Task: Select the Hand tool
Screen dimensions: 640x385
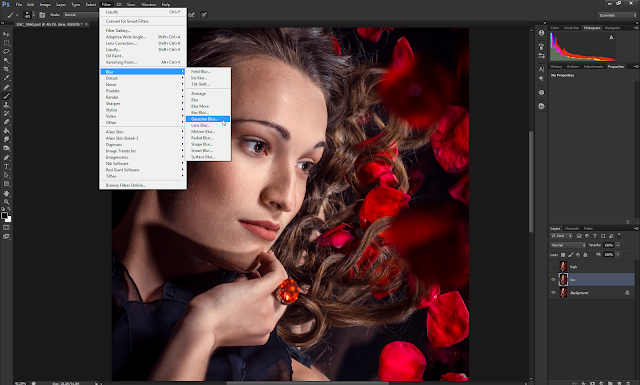Action: tap(6, 193)
